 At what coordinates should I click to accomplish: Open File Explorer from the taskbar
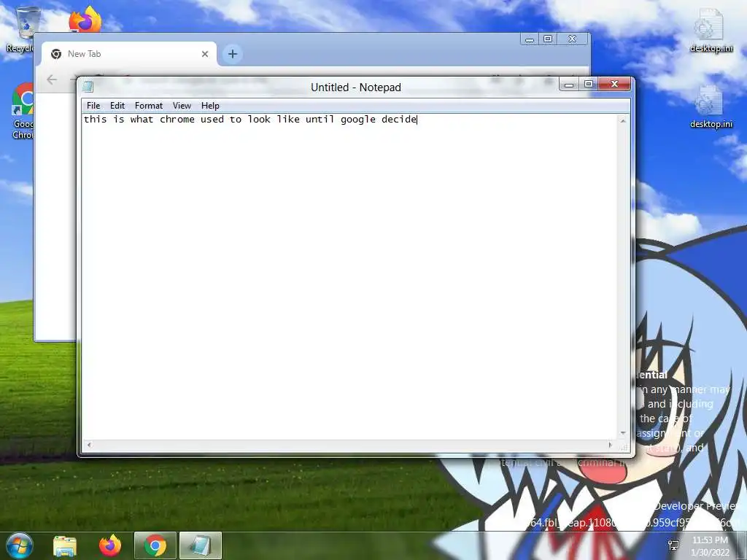65,546
